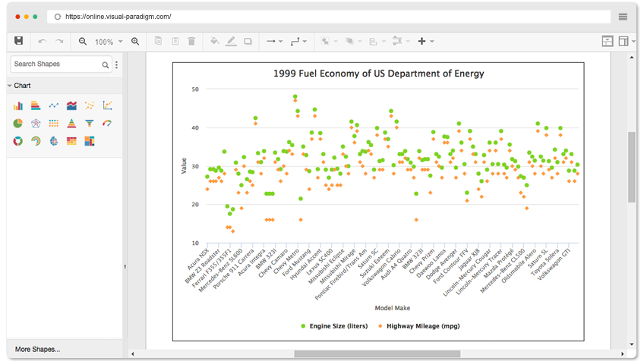Screen dimensions: 644x361
Task: Click the URL address field
Action: click(329, 17)
